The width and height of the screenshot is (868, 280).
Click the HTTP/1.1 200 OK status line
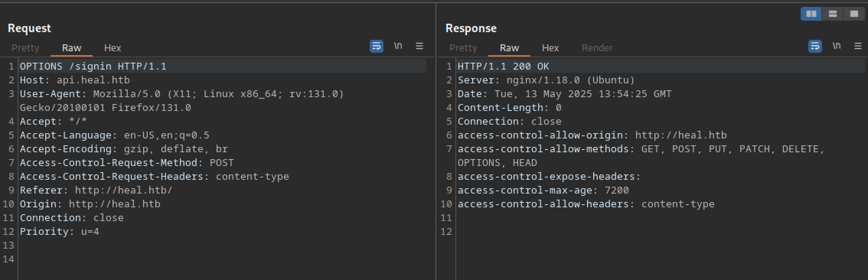(503, 67)
